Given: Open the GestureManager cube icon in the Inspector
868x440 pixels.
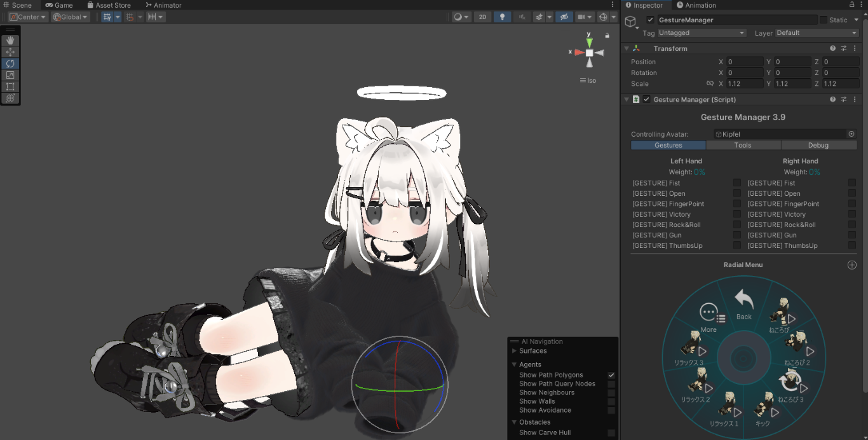Looking at the screenshot, I should [631, 21].
